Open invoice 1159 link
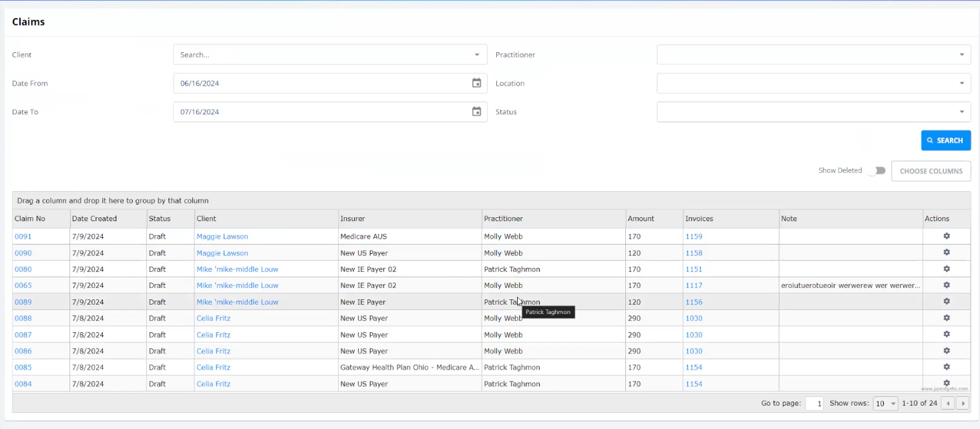This screenshot has width=980, height=429. point(693,237)
